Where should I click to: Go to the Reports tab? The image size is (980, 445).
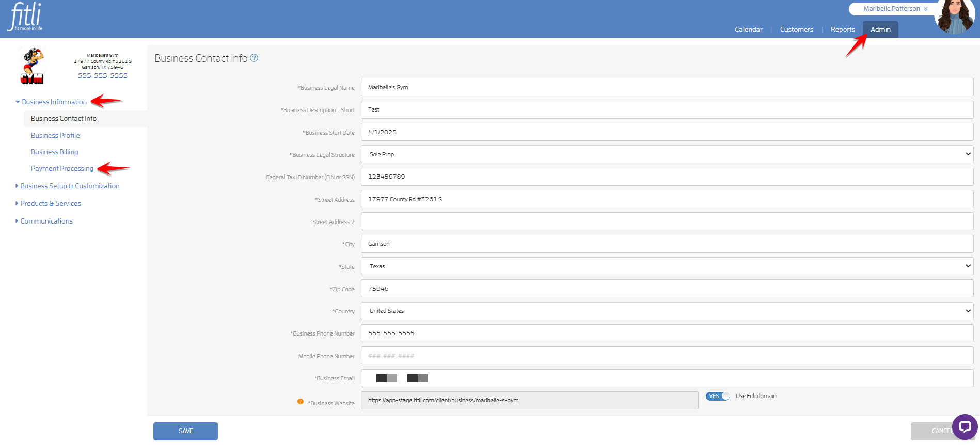(x=843, y=29)
